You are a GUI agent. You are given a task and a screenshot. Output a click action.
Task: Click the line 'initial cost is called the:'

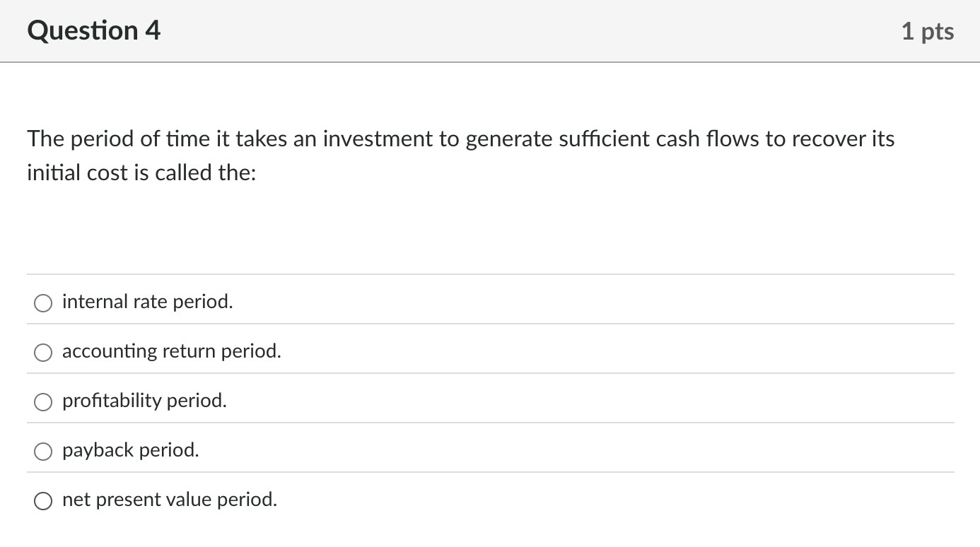141,173
